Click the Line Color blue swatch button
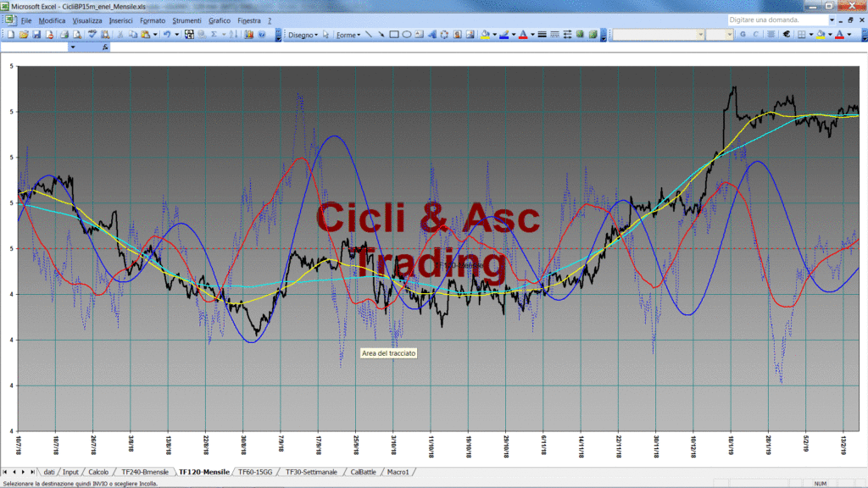Viewport: 868px width, 488px height. (504, 34)
